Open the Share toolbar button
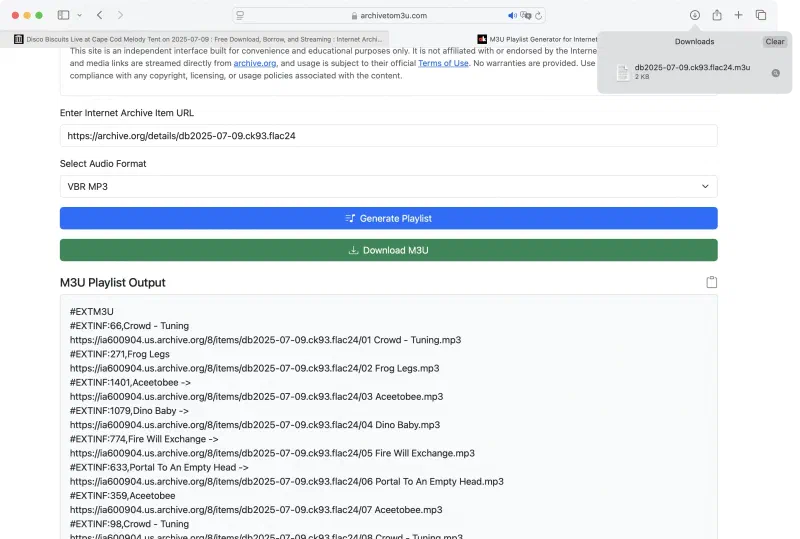The width and height of the screenshot is (800, 539). (x=717, y=15)
